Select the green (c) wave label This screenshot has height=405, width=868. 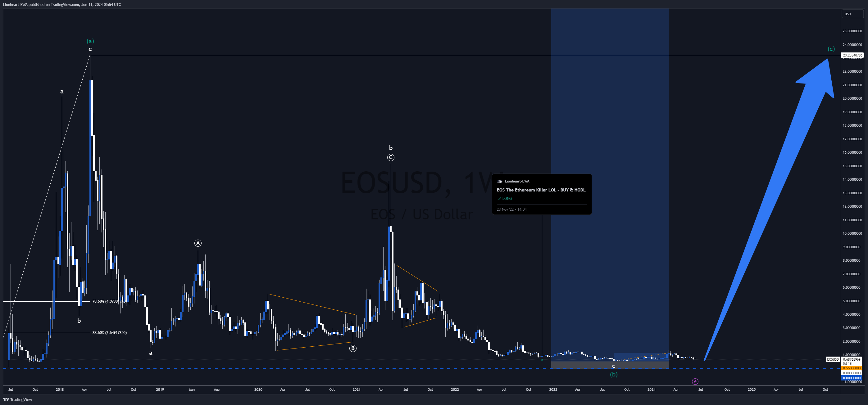(x=831, y=49)
